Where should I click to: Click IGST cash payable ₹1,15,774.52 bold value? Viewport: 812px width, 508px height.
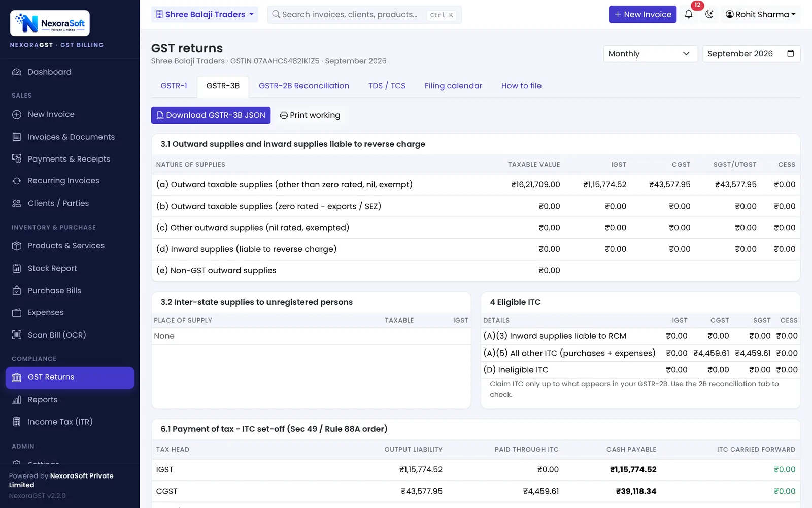tap(633, 470)
